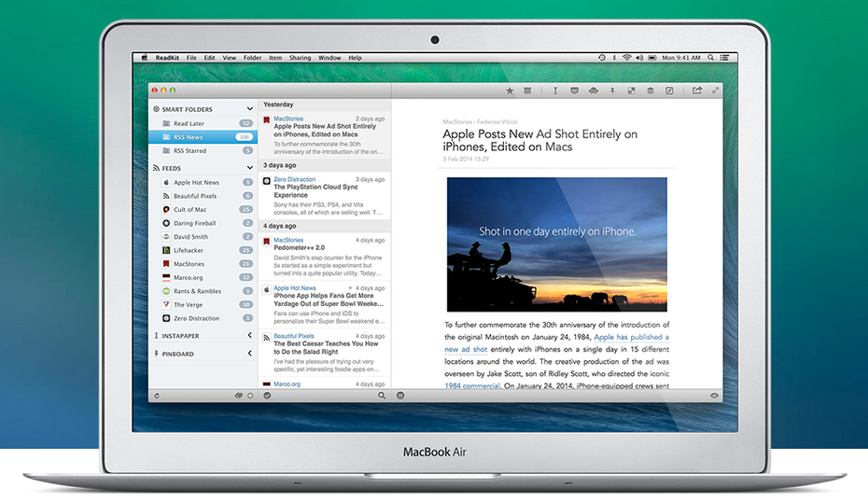Expand the Instapaper section
Viewport: 868px width, 502px height.
point(249,335)
